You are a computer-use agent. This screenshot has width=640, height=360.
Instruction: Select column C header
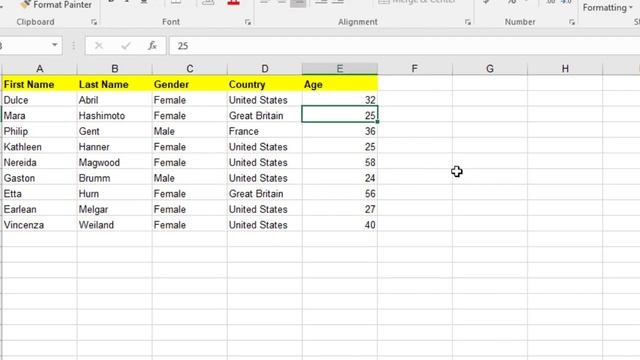(190, 69)
